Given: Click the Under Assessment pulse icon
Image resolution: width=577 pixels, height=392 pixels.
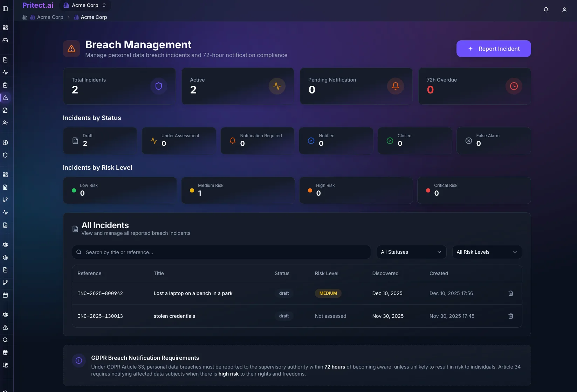Looking at the screenshot, I should (154, 141).
